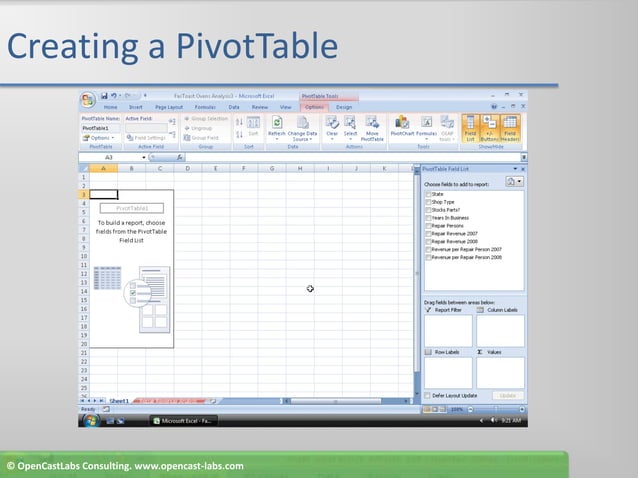Toggle the +/- Buttons option

pyautogui.click(x=489, y=128)
